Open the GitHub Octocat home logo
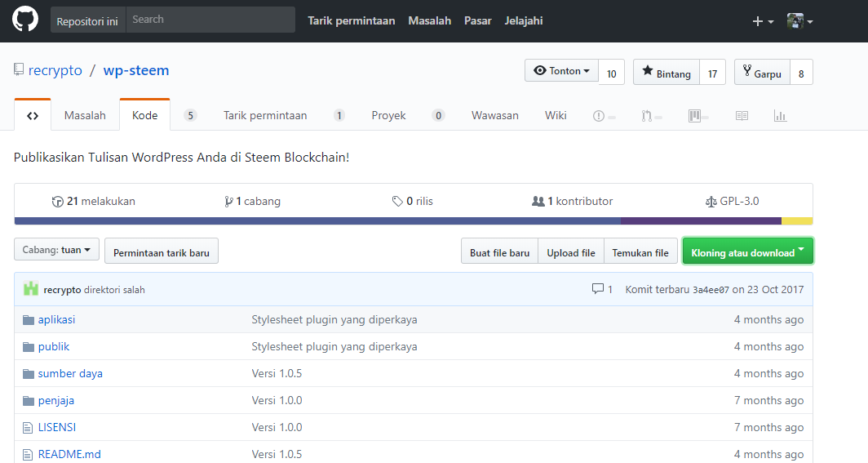 pos(25,20)
